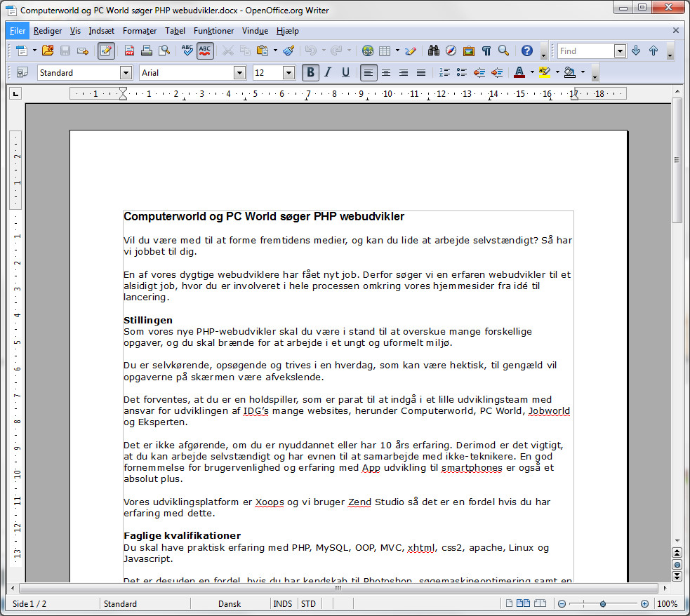This screenshot has height=616, width=690.
Task: Open Find & Replace binoculars icon
Action: tap(433, 51)
